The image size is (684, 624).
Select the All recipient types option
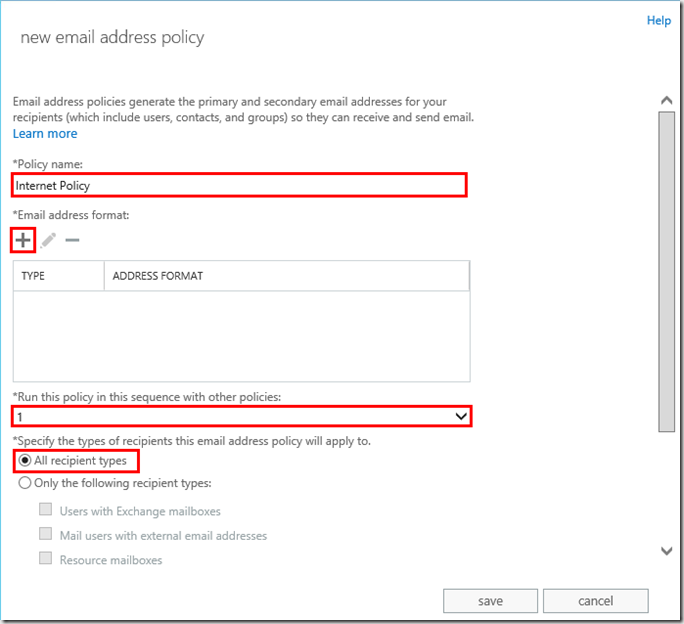[x=25, y=461]
